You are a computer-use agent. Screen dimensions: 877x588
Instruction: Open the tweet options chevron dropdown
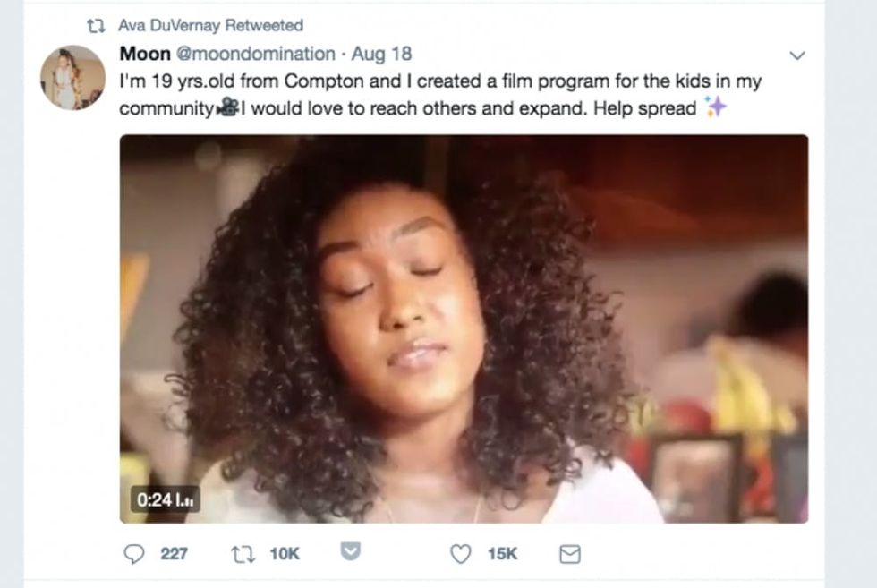click(x=797, y=55)
